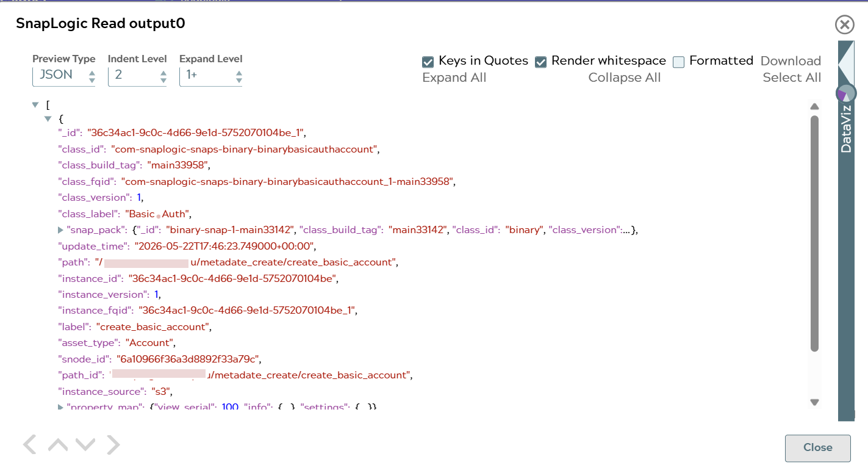Select the instance_version value 1

[x=157, y=295]
